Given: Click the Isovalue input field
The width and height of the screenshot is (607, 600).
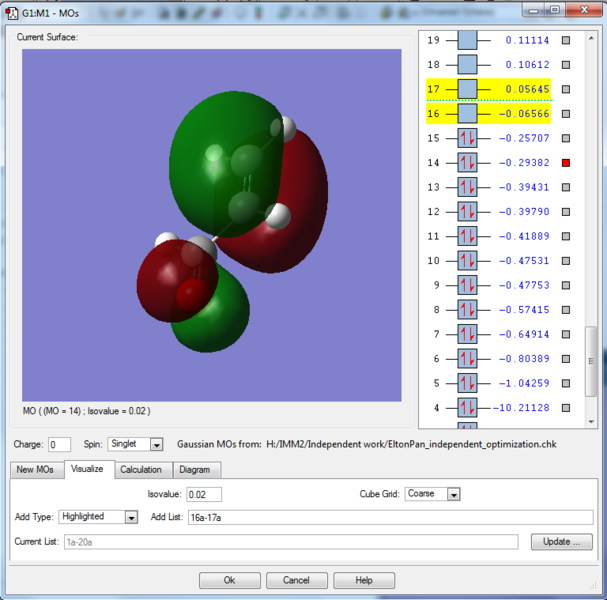Looking at the screenshot, I should pos(203,494).
